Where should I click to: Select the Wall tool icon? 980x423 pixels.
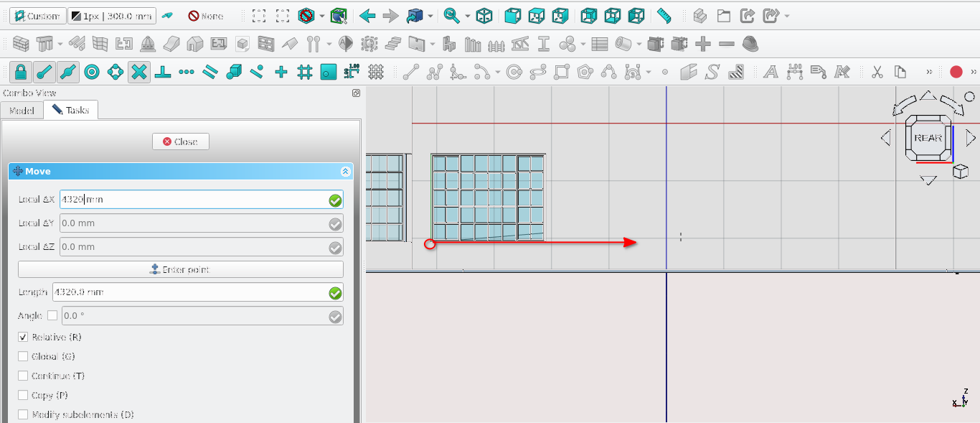[21, 44]
